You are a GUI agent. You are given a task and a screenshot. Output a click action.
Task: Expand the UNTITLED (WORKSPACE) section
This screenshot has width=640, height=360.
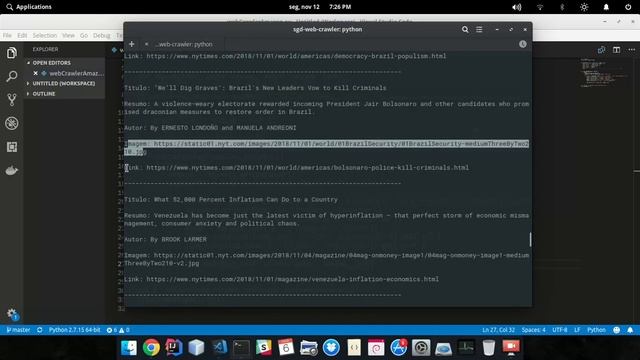click(x=64, y=83)
